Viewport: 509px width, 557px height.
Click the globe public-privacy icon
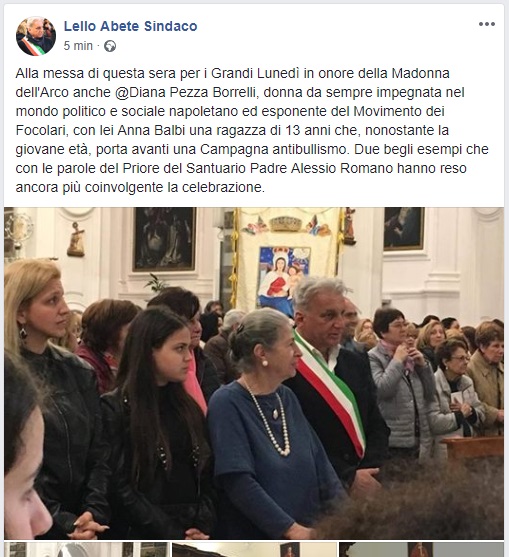click(110, 46)
